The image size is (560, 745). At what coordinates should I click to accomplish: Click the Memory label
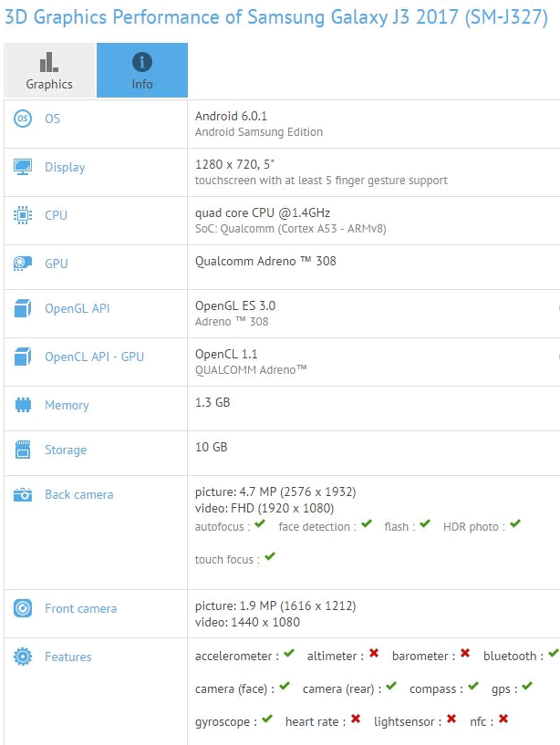click(x=67, y=405)
